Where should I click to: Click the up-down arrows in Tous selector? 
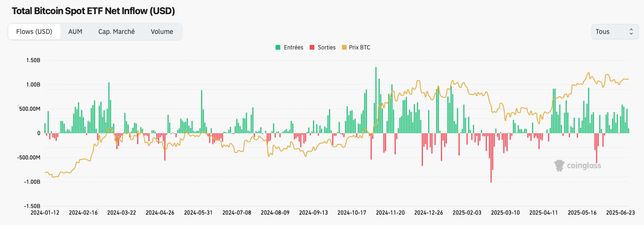pyautogui.click(x=631, y=32)
